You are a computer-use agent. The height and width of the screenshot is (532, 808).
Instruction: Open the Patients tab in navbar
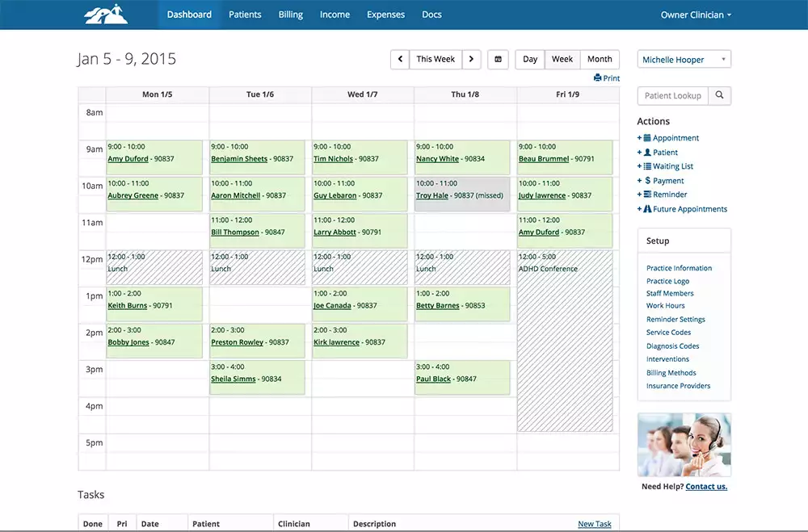pos(245,15)
